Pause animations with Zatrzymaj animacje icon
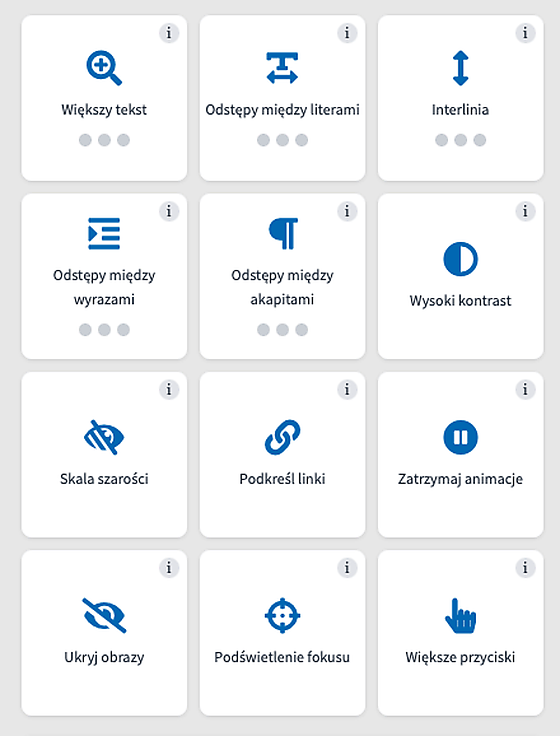560x736 pixels. (460, 437)
